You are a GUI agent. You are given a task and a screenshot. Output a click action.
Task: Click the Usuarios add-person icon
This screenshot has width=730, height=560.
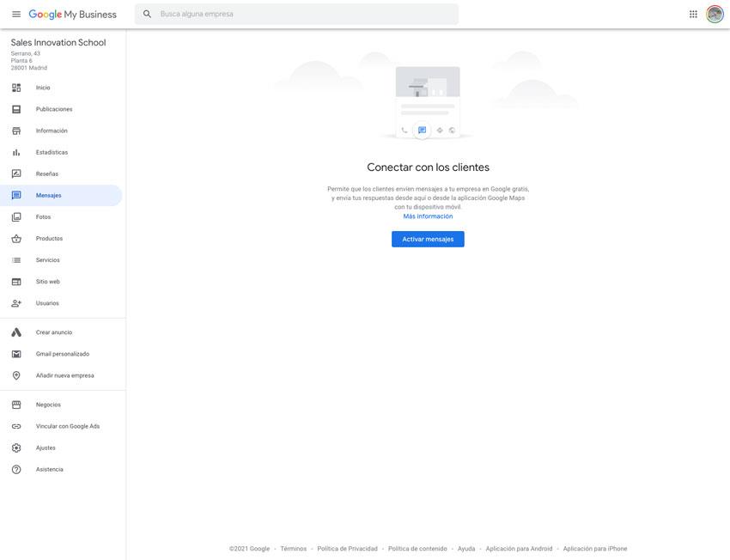coord(16,303)
